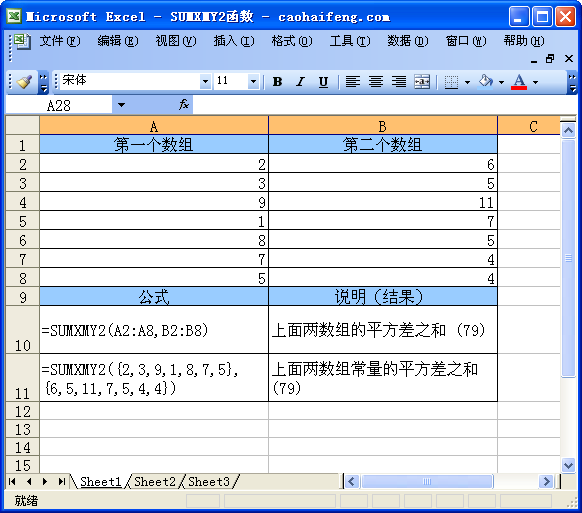Click the Select All corner button

click(23, 125)
